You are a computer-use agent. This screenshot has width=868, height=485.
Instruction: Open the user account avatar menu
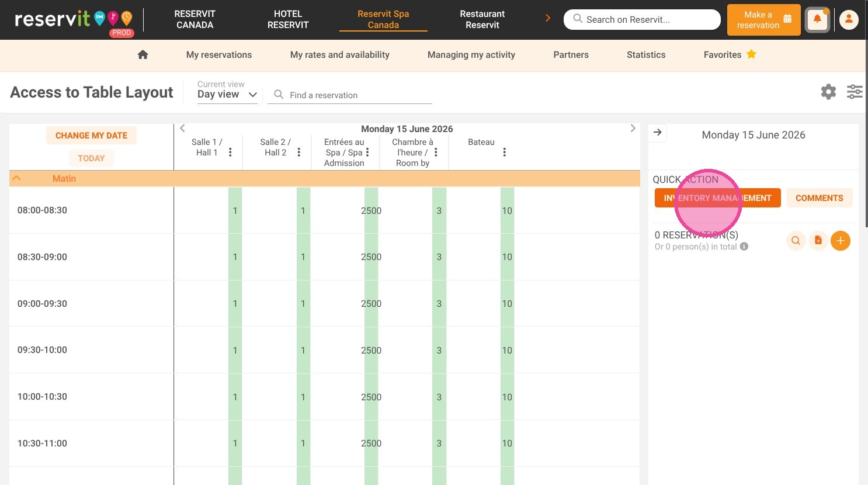tap(849, 20)
